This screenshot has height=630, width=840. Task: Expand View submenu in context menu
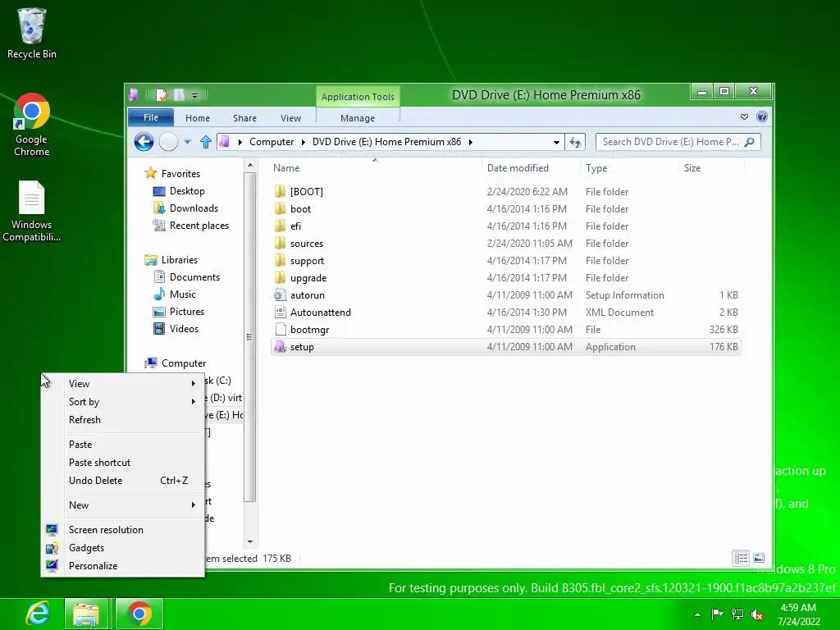[123, 384]
